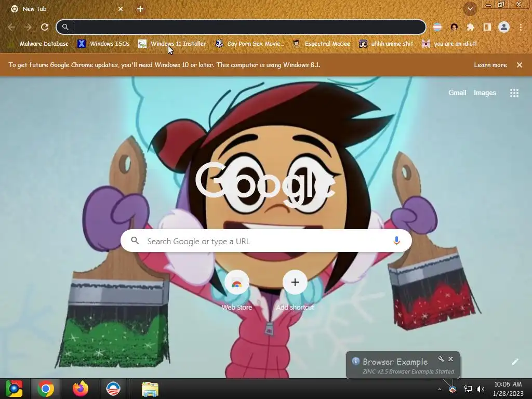Screen dimensions: 532x399
Task: Open the Obama logo taskbar app
Action: pos(113,389)
